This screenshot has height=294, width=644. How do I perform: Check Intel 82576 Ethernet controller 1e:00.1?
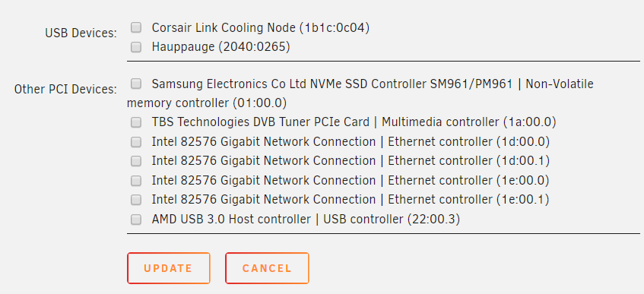click(136, 200)
